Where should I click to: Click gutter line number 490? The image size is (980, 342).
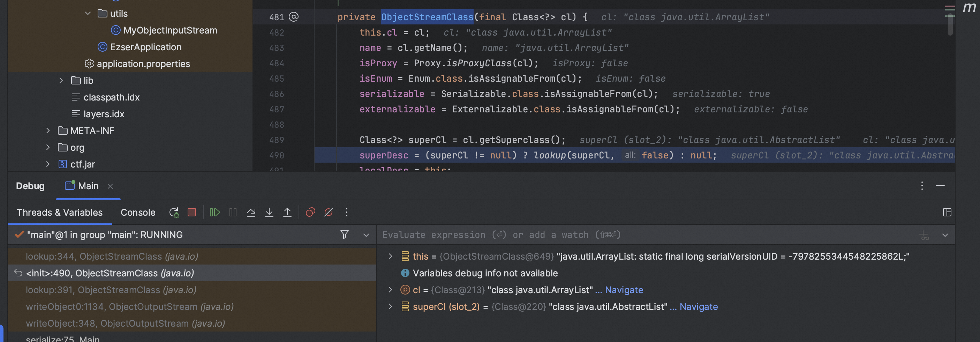[277, 155]
